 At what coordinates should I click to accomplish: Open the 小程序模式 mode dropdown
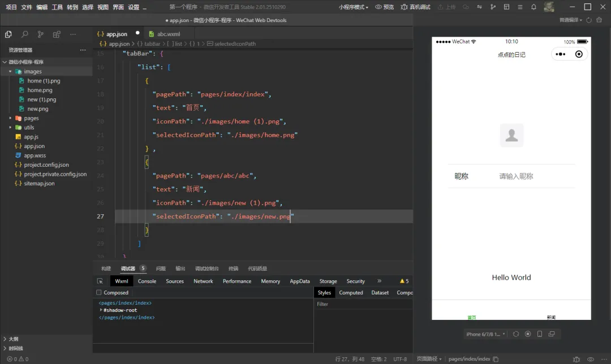click(x=354, y=7)
